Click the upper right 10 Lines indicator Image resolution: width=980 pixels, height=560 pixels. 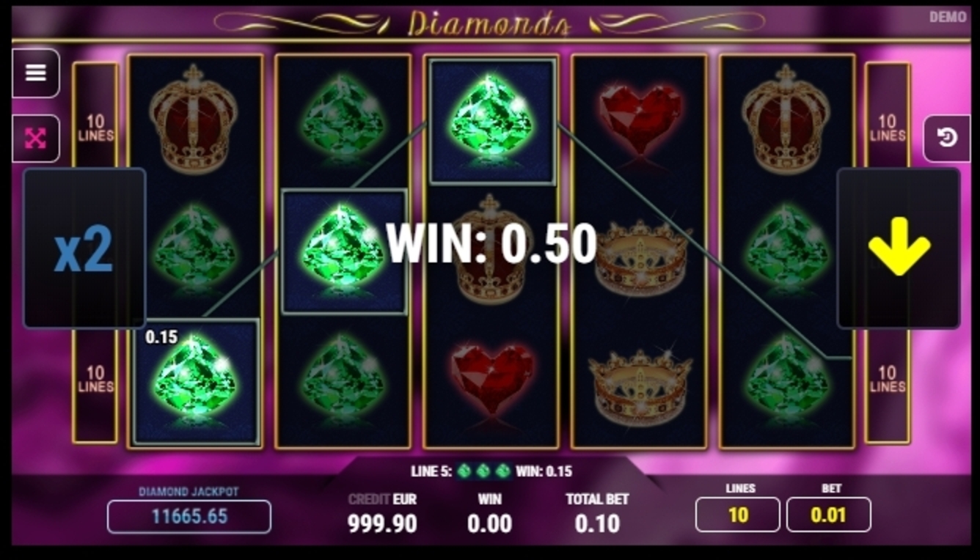point(888,128)
